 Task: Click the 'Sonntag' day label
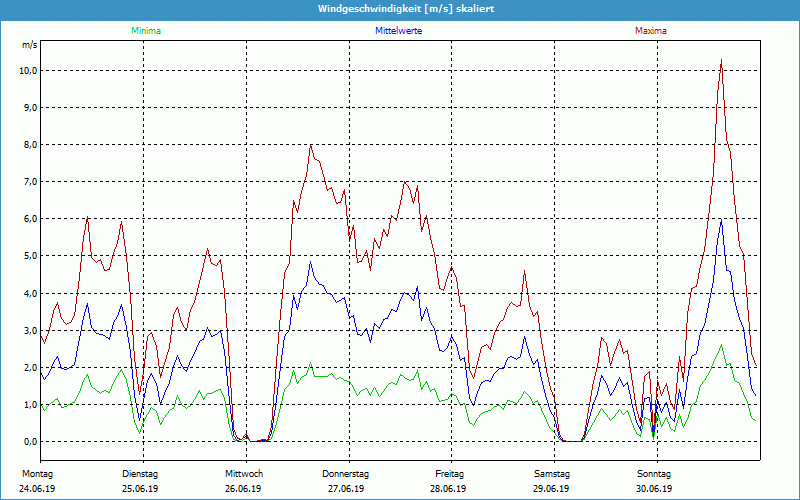coord(654,474)
